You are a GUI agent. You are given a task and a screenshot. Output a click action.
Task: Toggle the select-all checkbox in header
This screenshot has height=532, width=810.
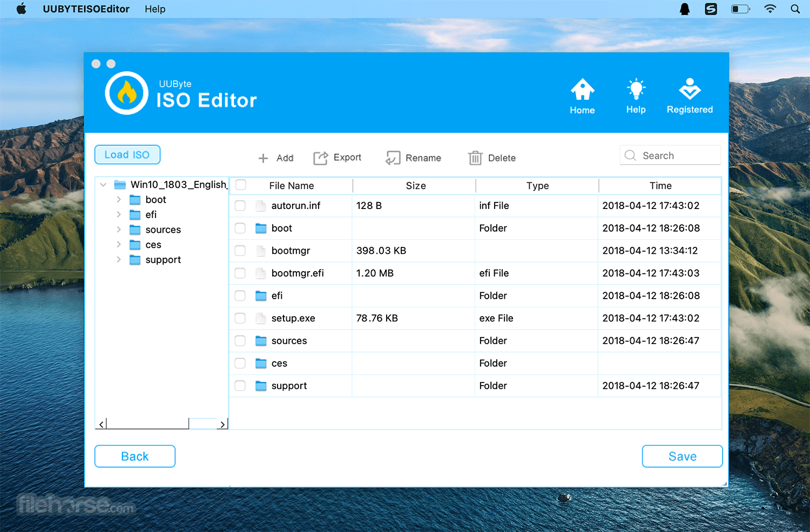click(x=241, y=185)
